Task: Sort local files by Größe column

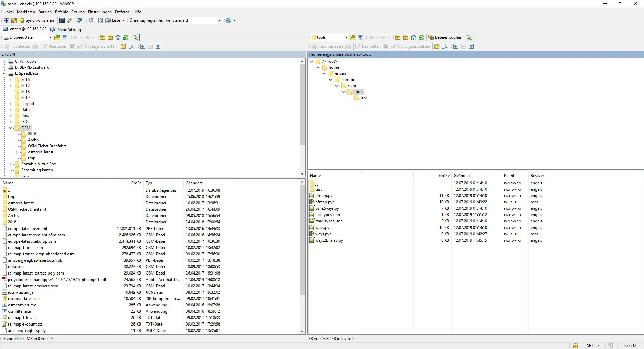Action: pyautogui.click(x=136, y=183)
